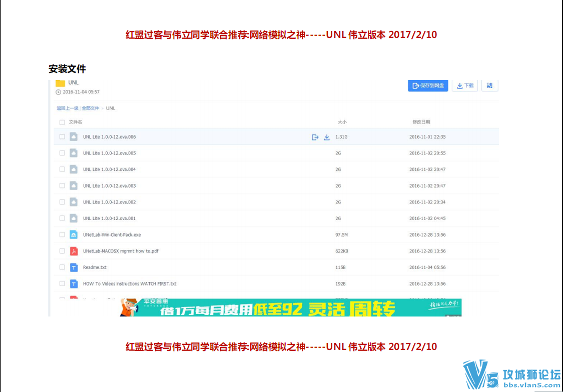Check the box for UNL Lite ova.004
Viewport: 563px width, 392px height.
click(62, 169)
